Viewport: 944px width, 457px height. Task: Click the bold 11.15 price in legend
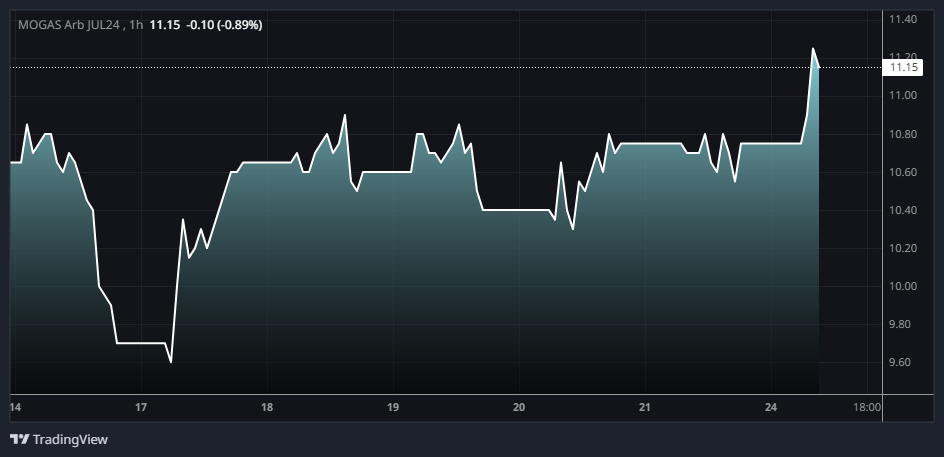coord(165,24)
